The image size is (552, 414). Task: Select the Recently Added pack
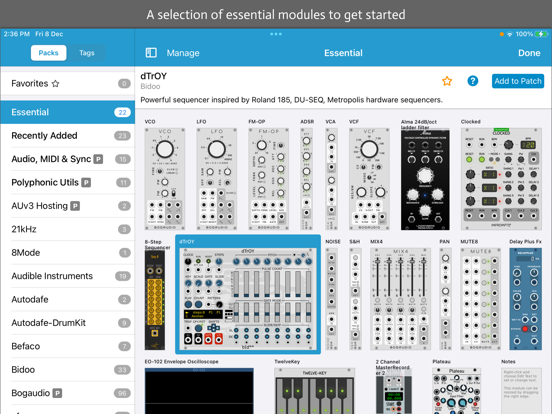[x=68, y=136]
